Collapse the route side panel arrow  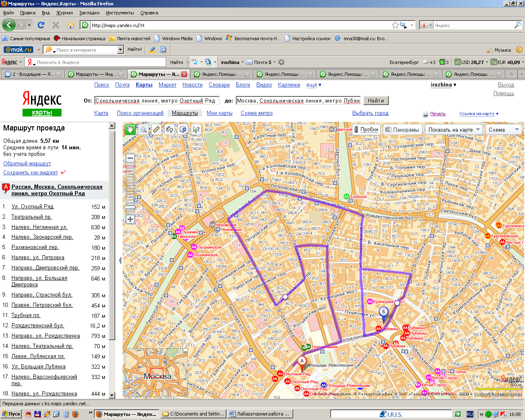[120, 260]
